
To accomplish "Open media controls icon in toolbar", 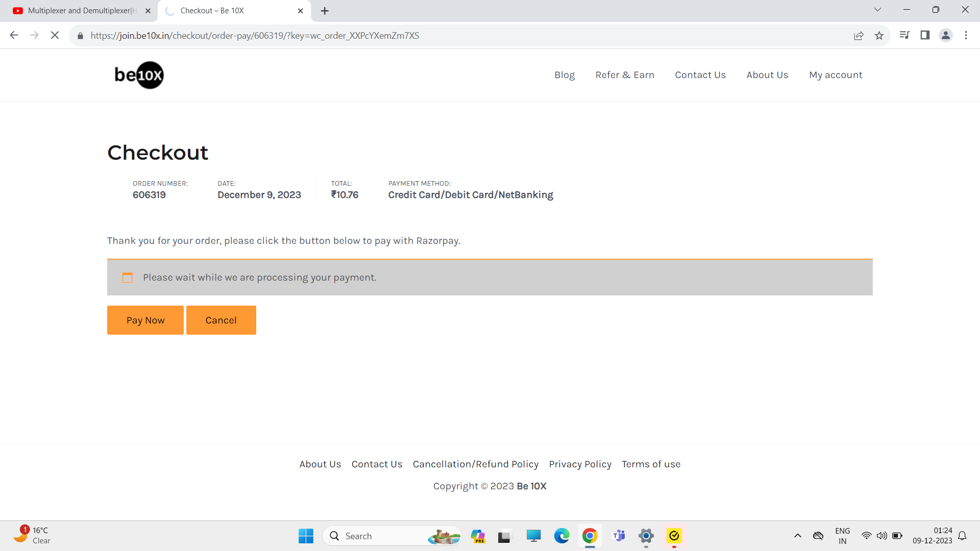I will point(904,35).
